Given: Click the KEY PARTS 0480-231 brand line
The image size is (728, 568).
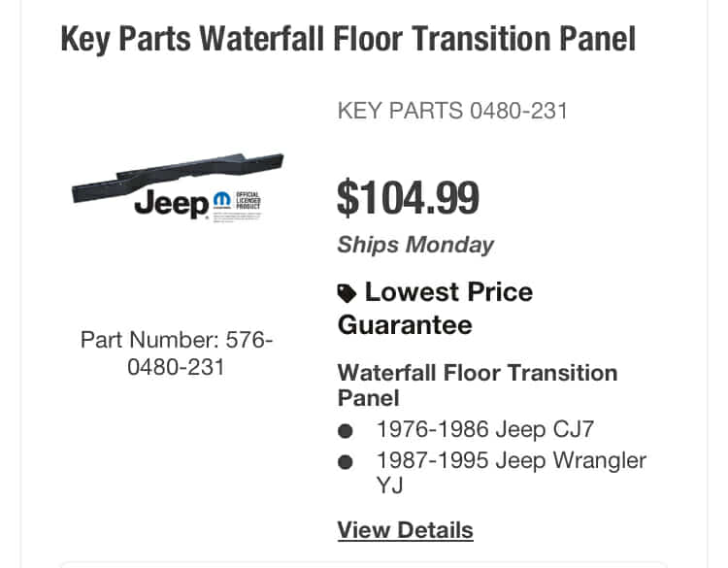Looking at the screenshot, I should tap(451, 111).
